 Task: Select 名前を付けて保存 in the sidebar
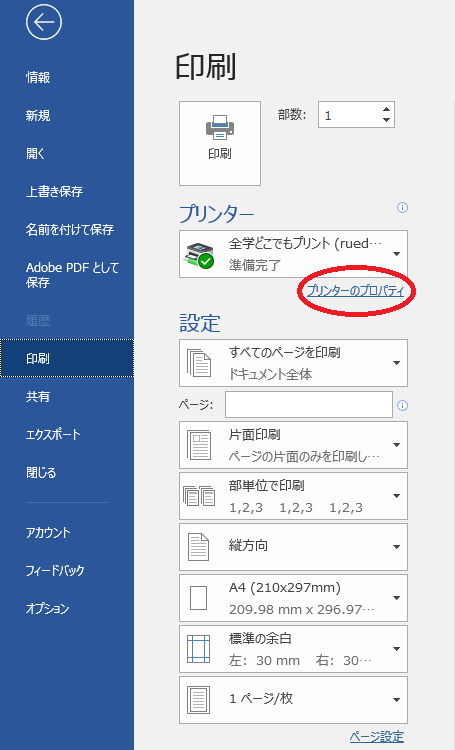(70, 230)
